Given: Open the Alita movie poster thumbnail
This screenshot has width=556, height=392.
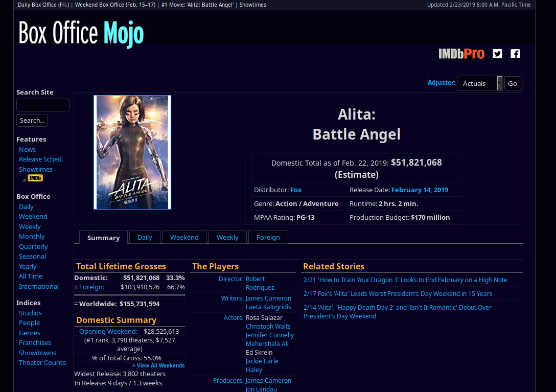Looking at the screenshot, I should pyautogui.click(x=132, y=152).
